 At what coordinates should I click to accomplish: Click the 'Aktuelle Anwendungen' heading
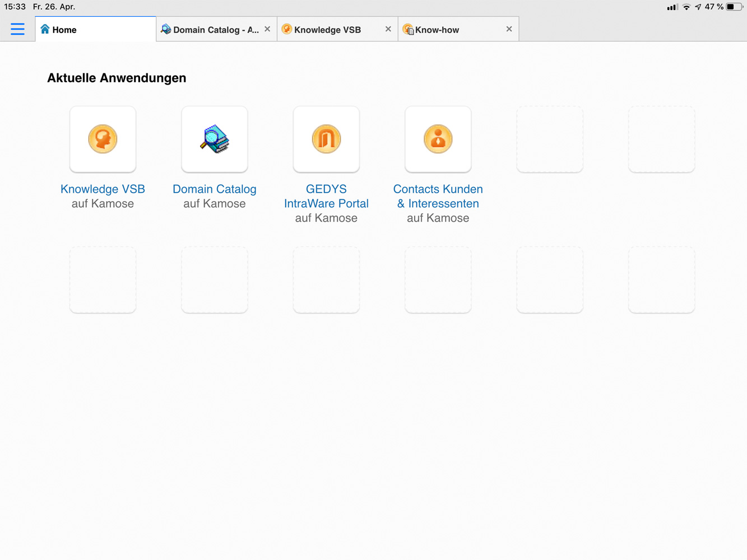[x=117, y=78]
